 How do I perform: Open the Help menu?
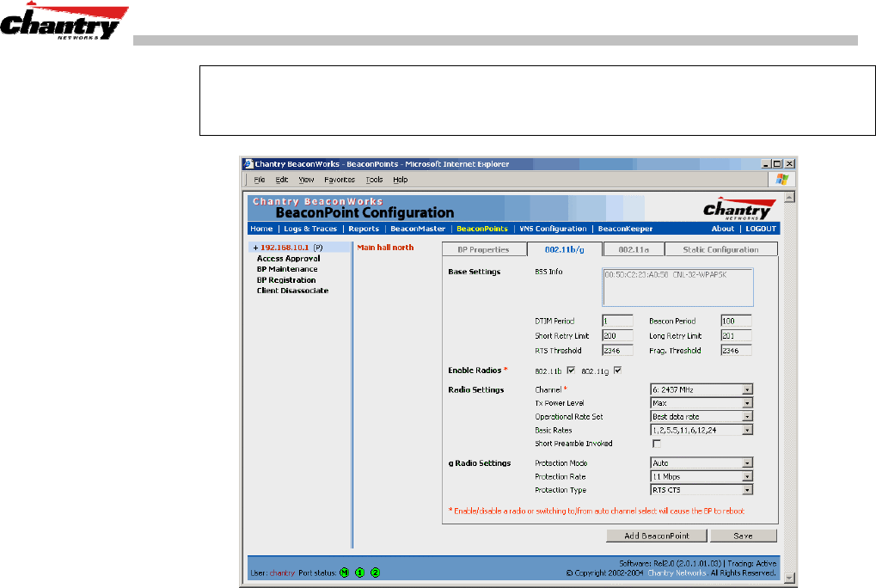coord(400,180)
